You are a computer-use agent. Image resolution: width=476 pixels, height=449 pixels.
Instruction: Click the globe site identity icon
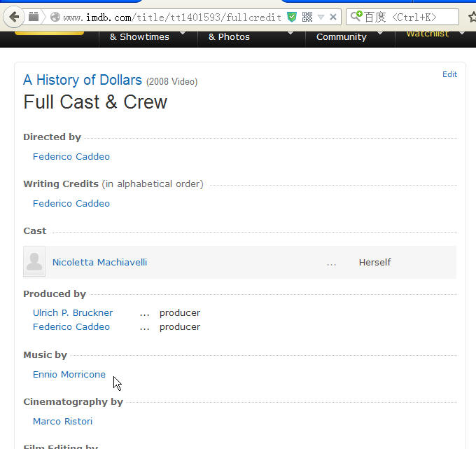[55, 17]
